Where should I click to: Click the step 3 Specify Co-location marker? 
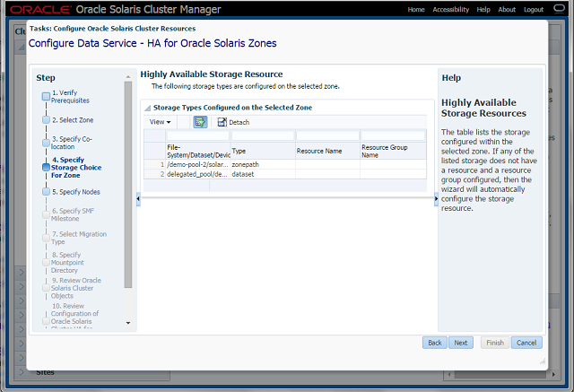pos(46,143)
